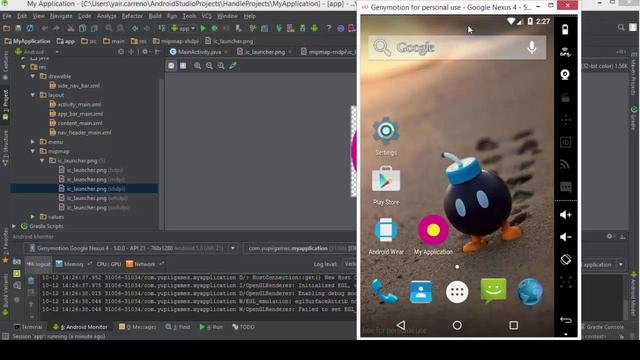640x360 pixels.
Task: Click the Google search bar on emulator
Action: pos(457,47)
